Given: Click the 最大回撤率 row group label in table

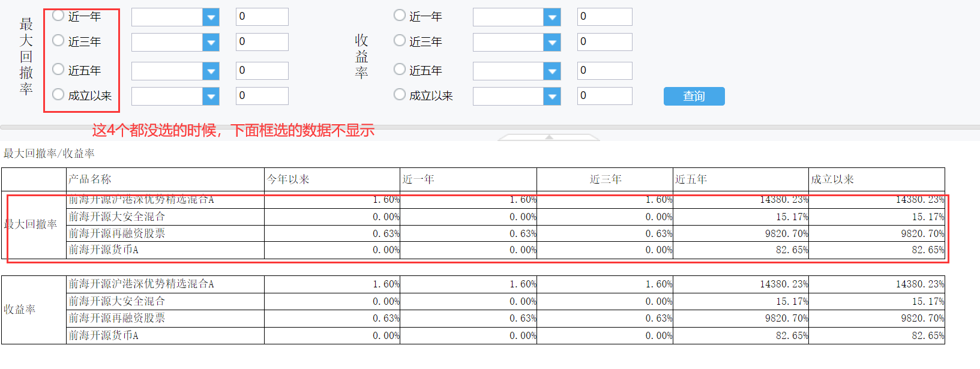Looking at the screenshot, I should click(x=31, y=224).
